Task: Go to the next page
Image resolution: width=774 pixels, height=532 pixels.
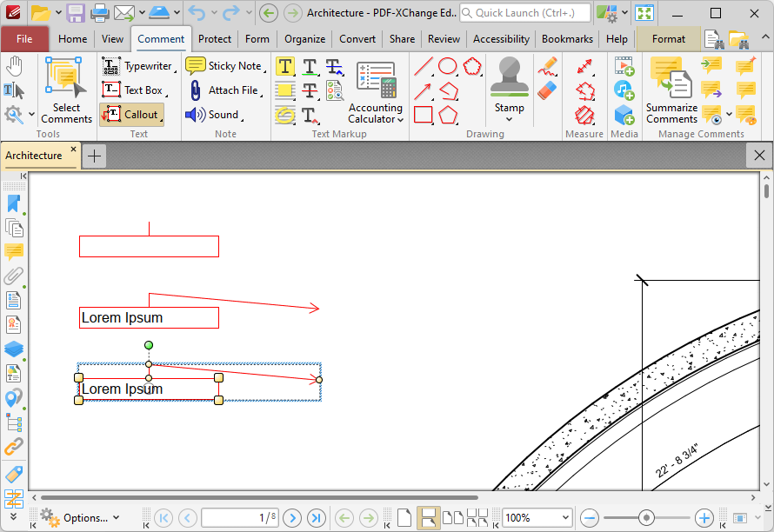Action: 292,518
